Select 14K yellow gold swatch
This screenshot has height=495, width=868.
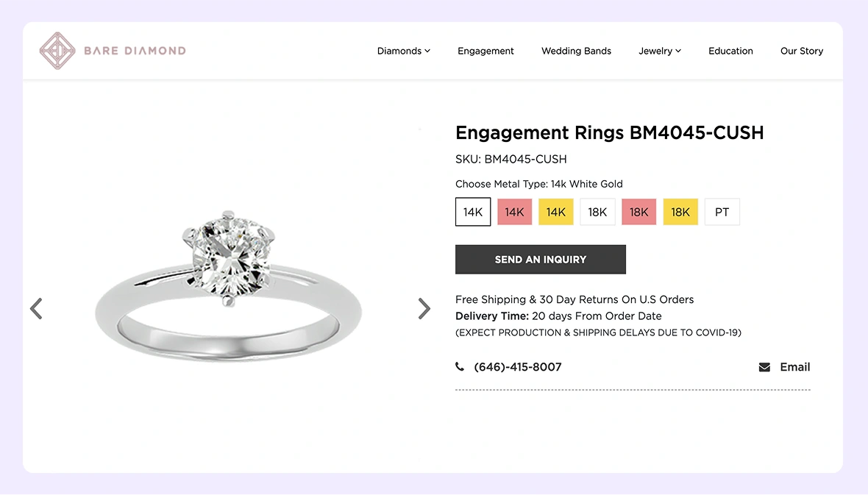tap(556, 212)
